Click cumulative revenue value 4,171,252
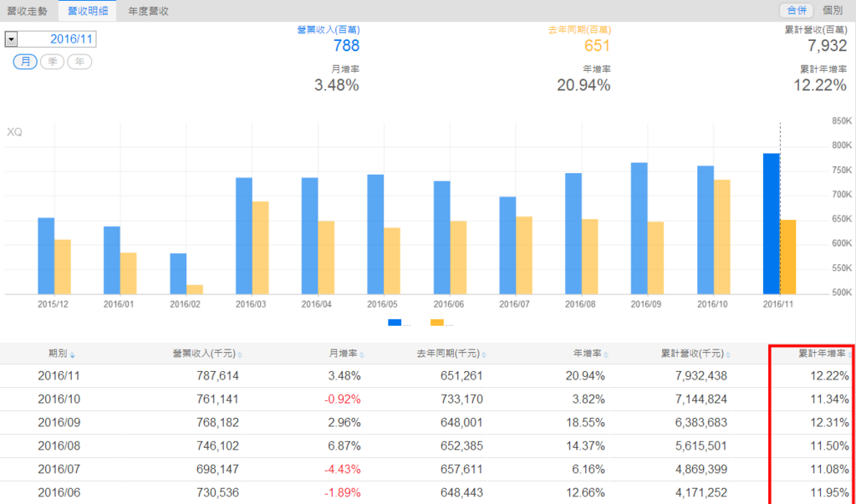 coord(701,492)
